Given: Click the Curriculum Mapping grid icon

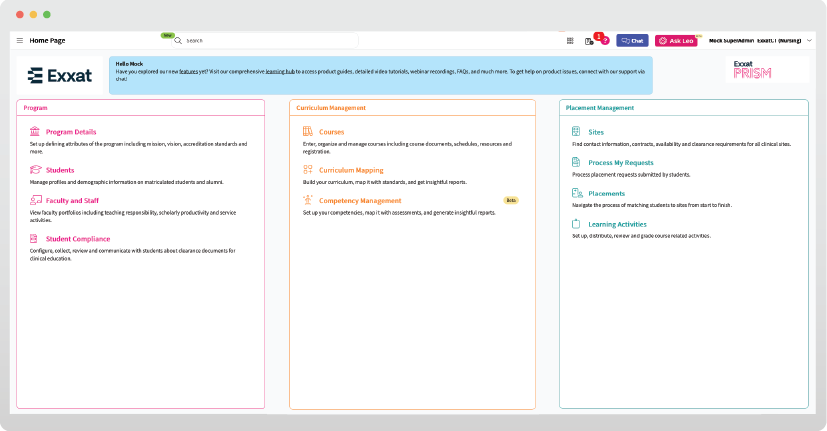Looking at the screenshot, I should [x=308, y=169].
